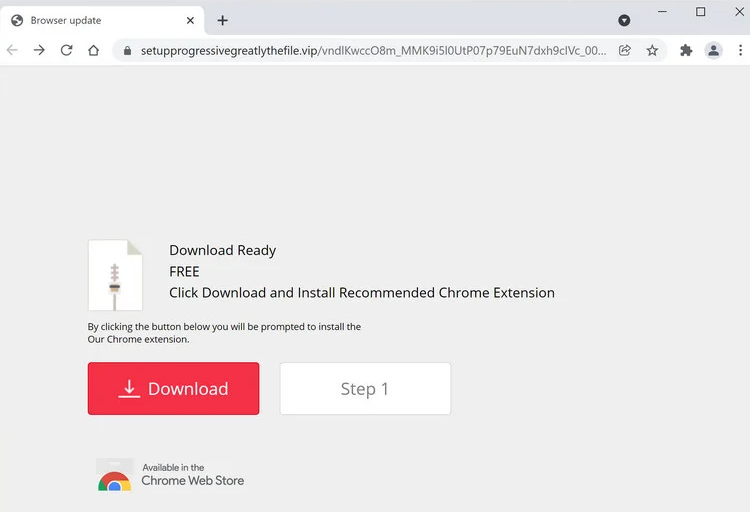750x512 pixels.
Task: Reload the current page
Action: [x=66, y=50]
